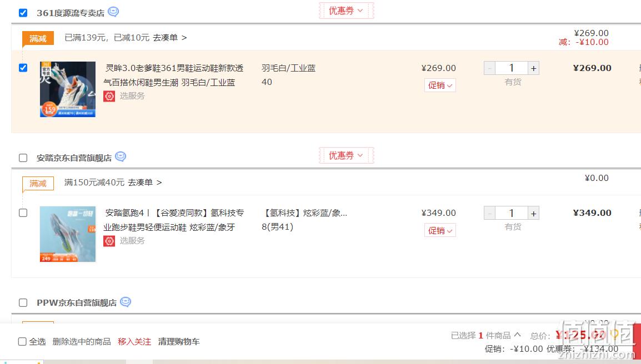The image size is (641, 364).
Task: Decrease quantity of 安踏氢跑4 item
Action: (x=489, y=213)
